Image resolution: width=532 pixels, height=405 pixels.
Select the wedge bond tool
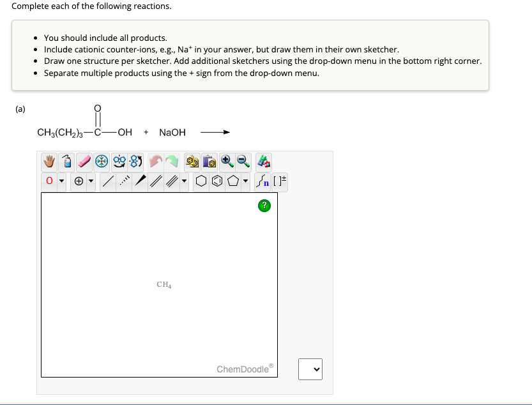(140, 181)
